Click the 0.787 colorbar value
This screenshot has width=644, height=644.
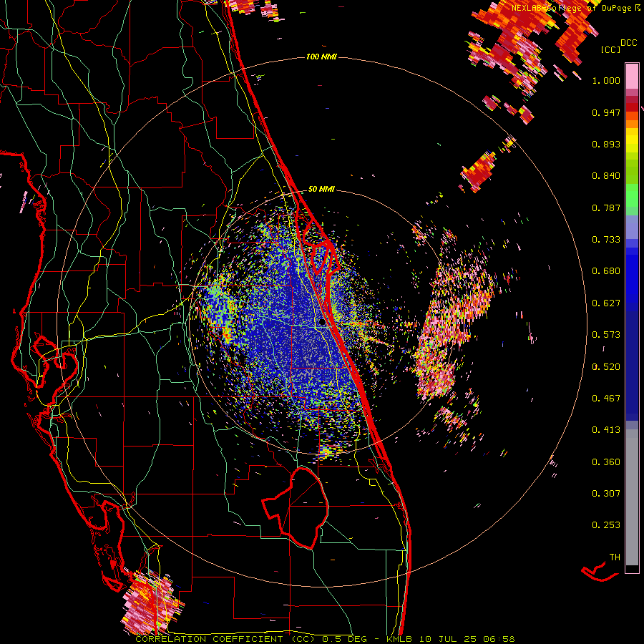point(606,208)
